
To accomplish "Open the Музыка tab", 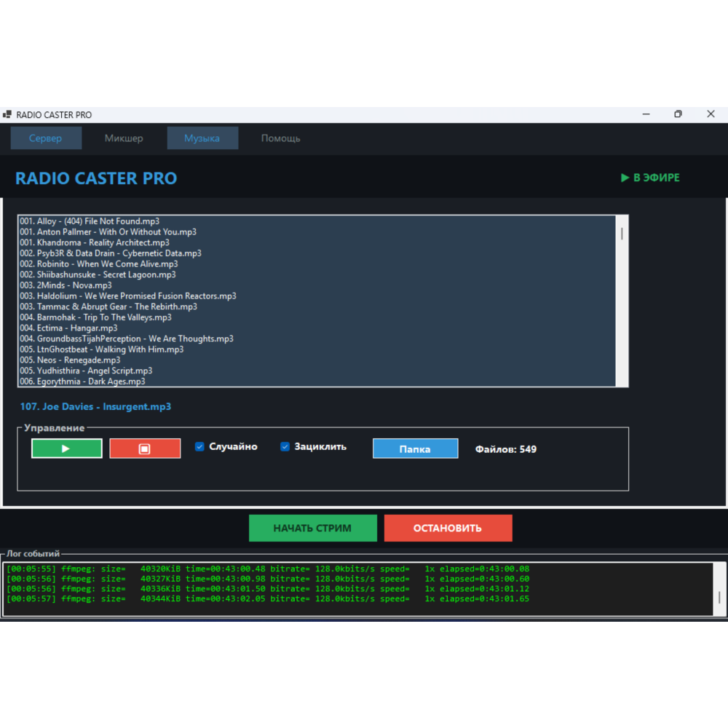I will [x=202, y=138].
